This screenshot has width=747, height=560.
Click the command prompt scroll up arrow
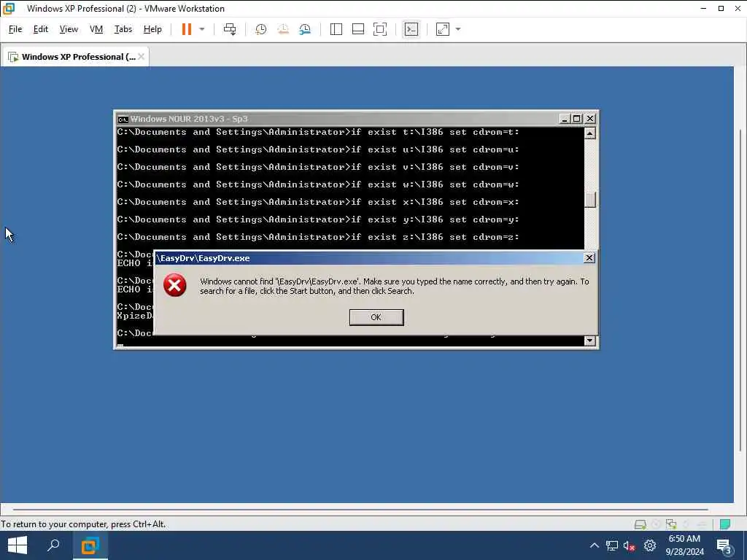click(x=589, y=133)
